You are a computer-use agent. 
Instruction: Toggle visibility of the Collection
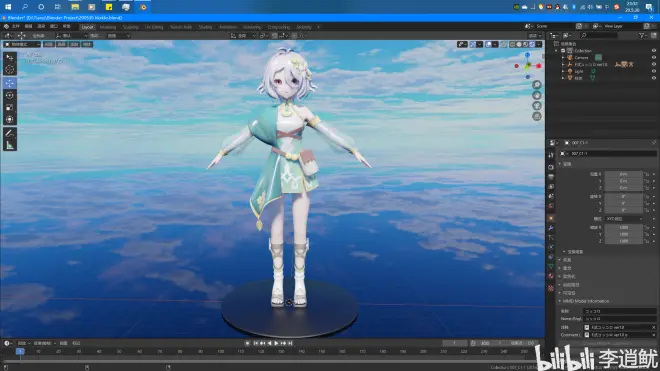654,51
